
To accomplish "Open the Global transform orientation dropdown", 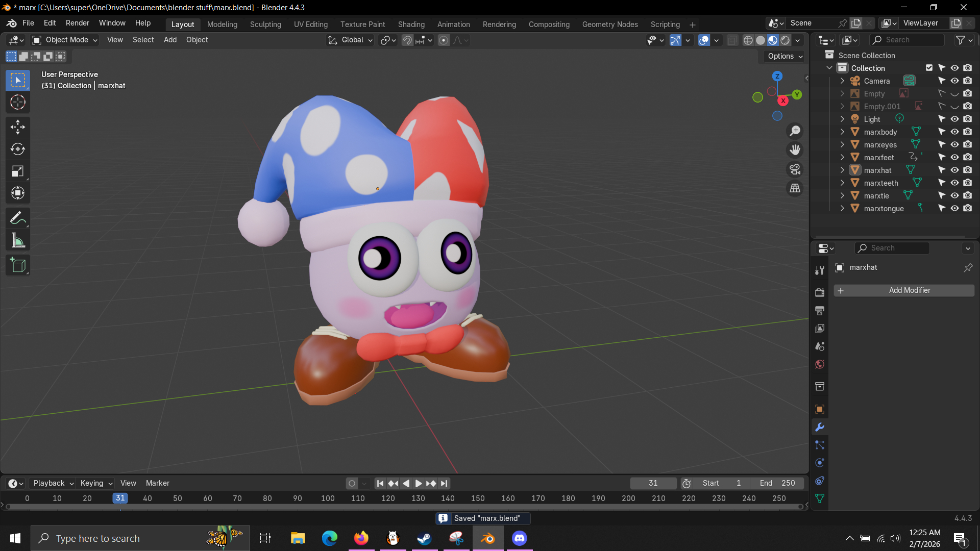I will [x=351, y=40].
